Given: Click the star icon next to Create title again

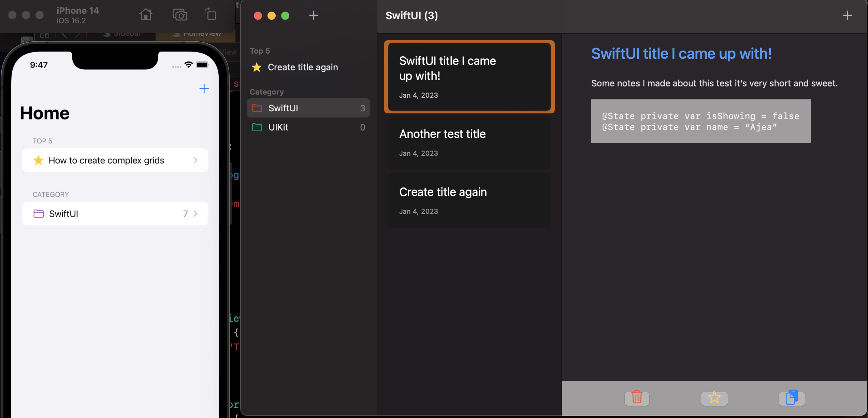Looking at the screenshot, I should coord(257,67).
